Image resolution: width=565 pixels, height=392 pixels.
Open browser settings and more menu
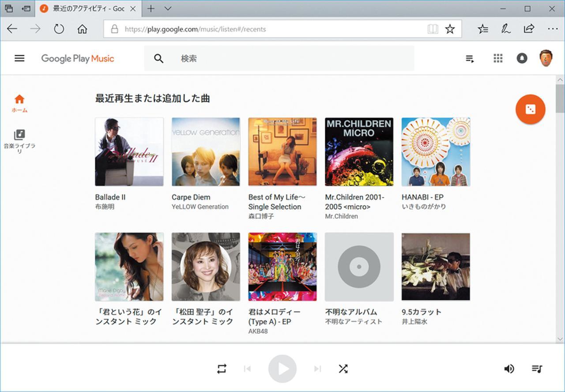coord(553,29)
